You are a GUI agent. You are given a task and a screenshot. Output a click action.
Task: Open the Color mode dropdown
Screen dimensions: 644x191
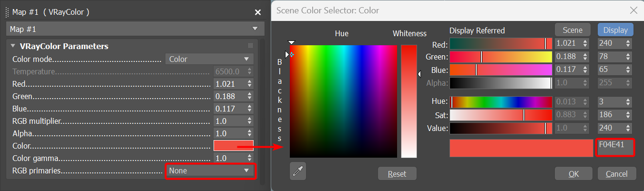click(x=209, y=59)
